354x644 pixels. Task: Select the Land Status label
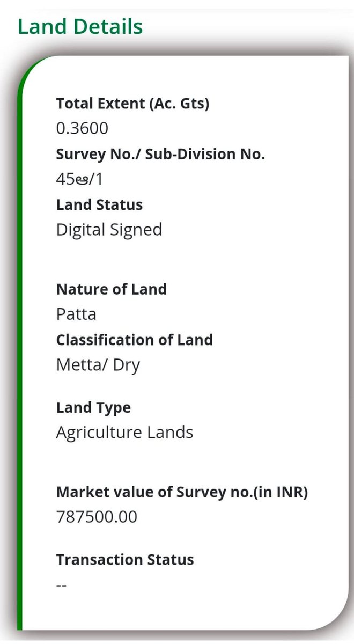[x=99, y=205]
